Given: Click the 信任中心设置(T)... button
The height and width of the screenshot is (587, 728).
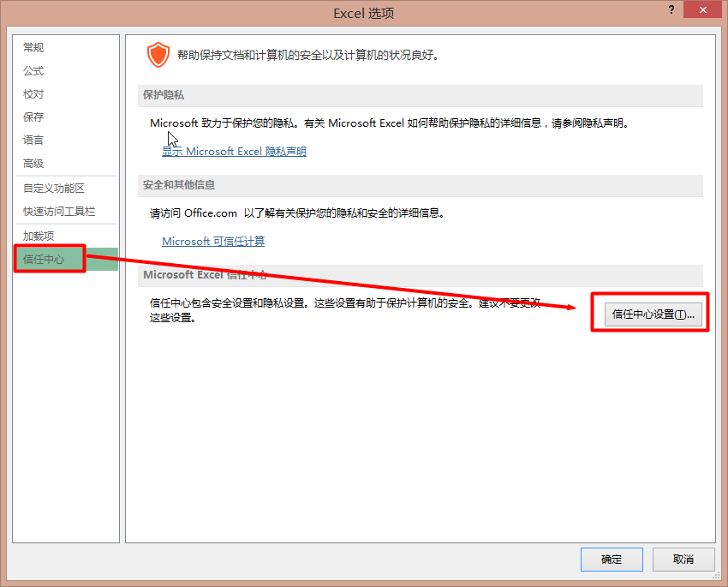Looking at the screenshot, I should pos(653,314).
